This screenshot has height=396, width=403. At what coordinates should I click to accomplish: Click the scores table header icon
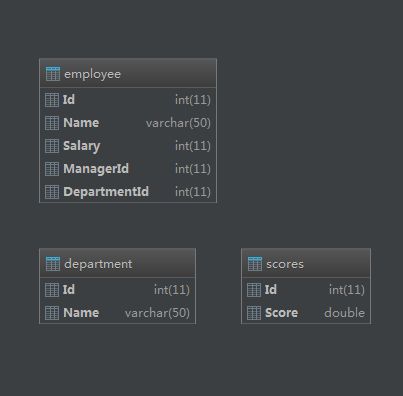click(x=255, y=264)
